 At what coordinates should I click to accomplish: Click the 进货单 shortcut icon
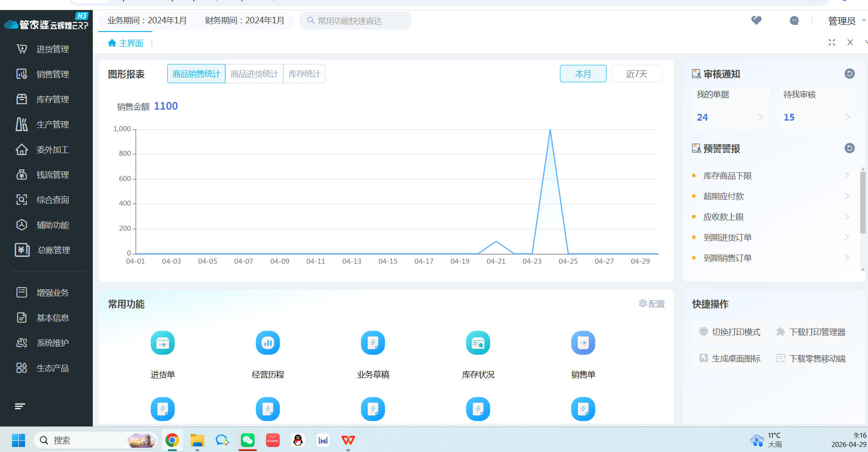163,343
